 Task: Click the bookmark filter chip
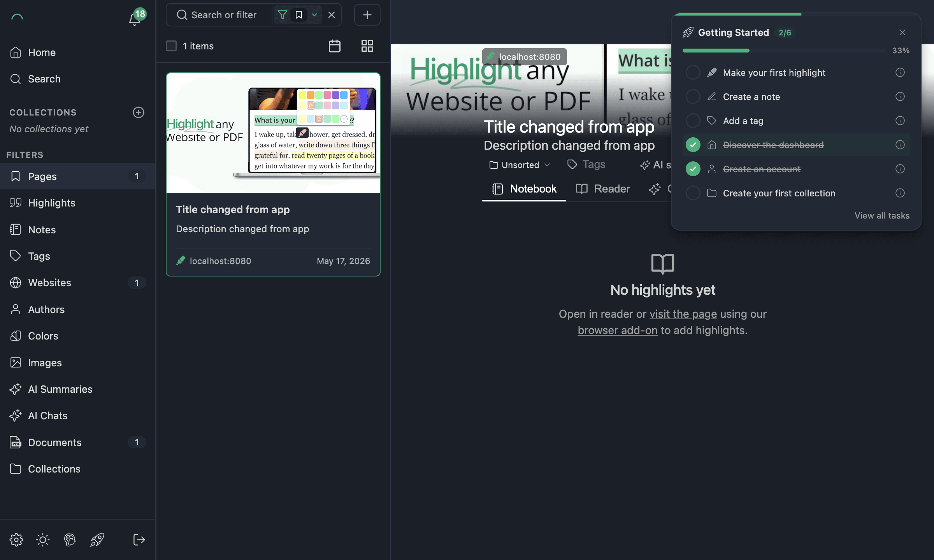299,15
